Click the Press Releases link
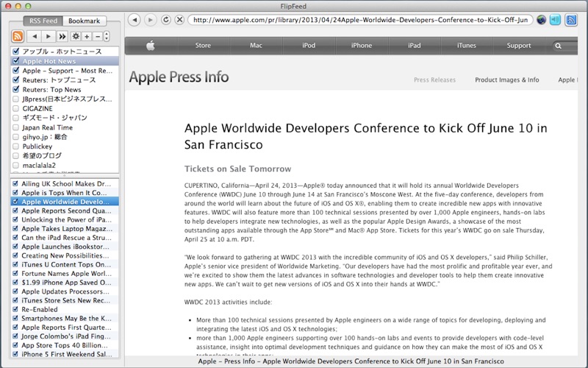Viewport: 588px width, 368px height. coord(434,79)
